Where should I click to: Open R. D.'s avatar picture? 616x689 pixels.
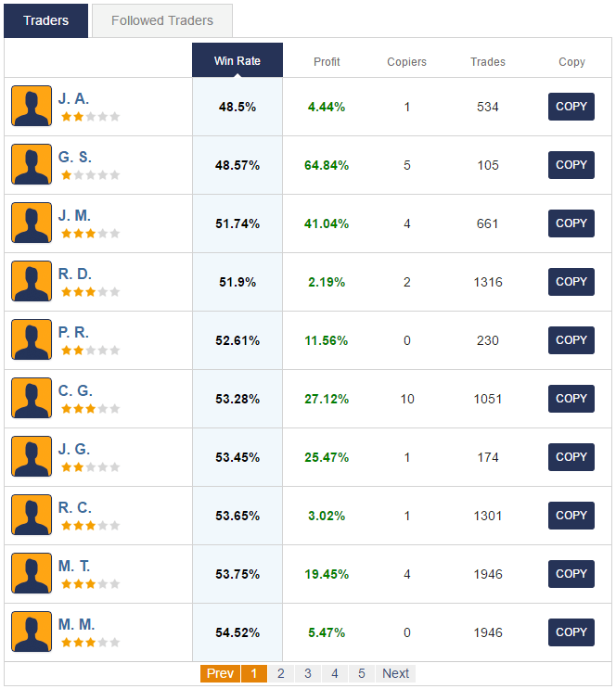click(32, 281)
